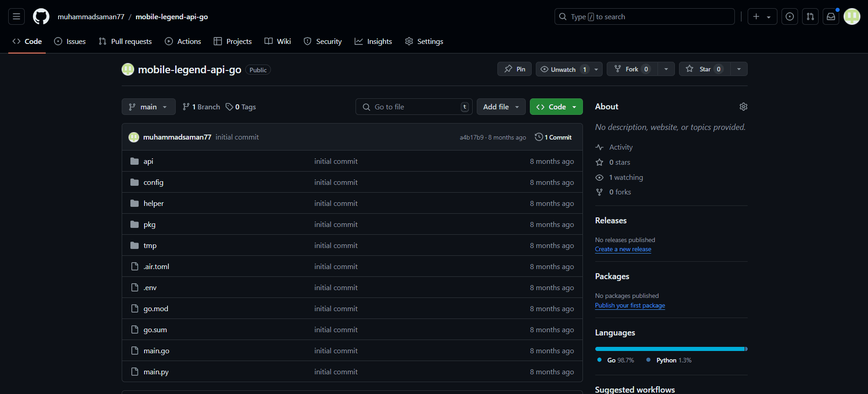
Task: Open the Add file dropdown
Action: tap(501, 107)
